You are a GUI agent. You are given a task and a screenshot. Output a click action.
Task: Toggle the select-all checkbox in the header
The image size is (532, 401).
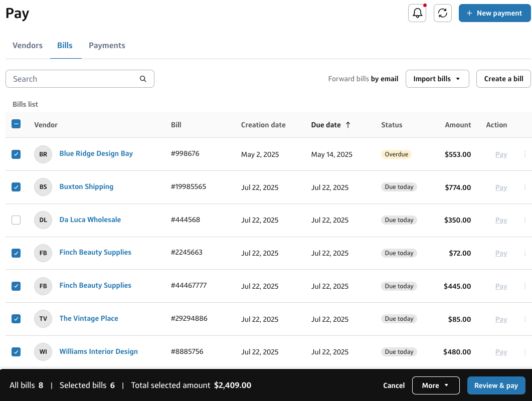tap(16, 124)
